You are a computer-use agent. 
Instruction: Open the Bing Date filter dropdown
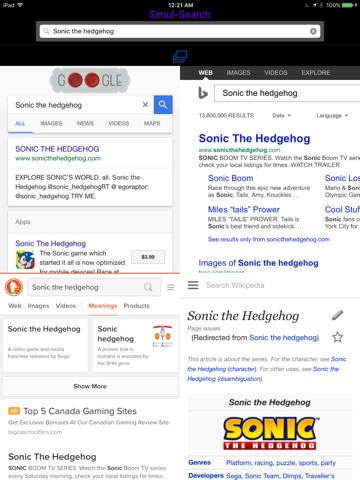[281, 116]
